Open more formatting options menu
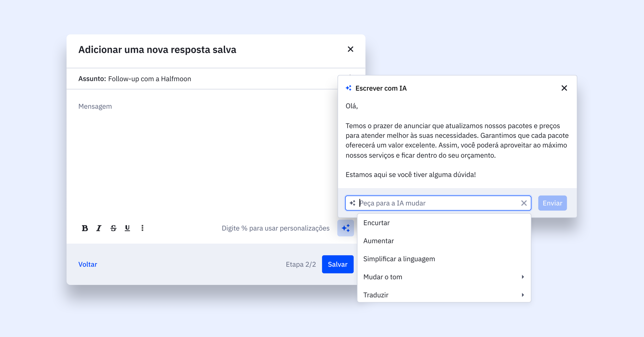644x337 pixels. tap(143, 228)
